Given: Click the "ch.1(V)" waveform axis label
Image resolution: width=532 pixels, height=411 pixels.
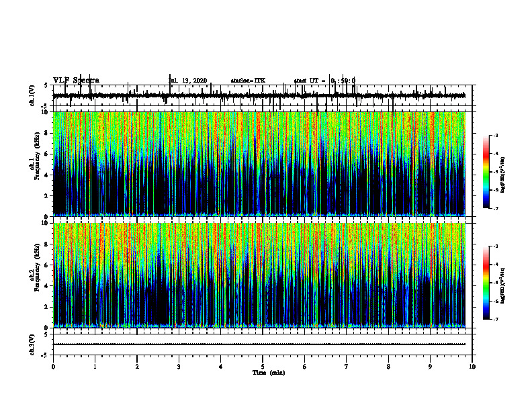Looking at the screenshot, I should pos(32,95).
